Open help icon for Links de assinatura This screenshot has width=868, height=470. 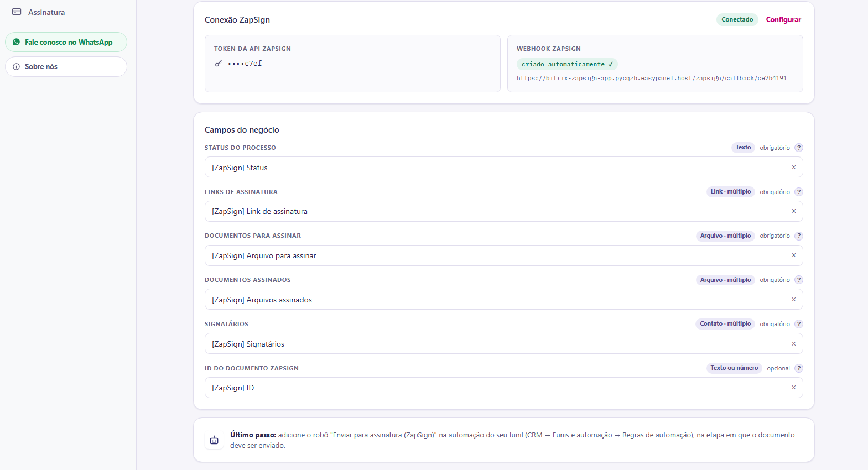coord(798,192)
